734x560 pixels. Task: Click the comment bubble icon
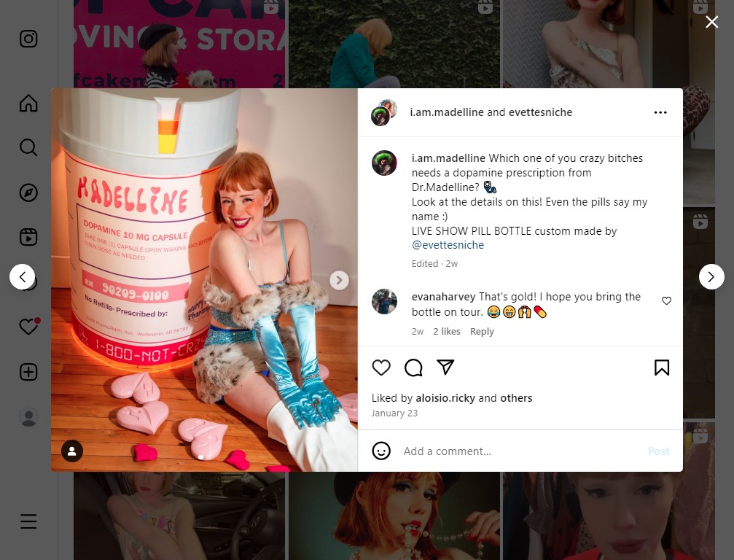pyautogui.click(x=413, y=367)
